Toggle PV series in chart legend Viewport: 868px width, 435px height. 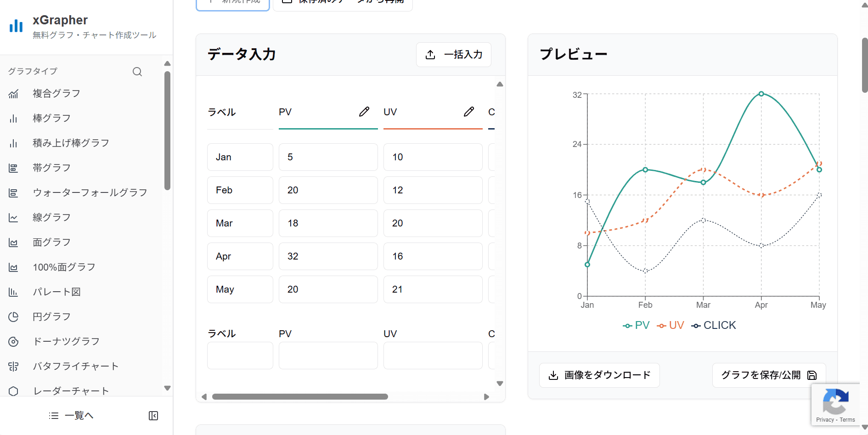click(x=636, y=325)
